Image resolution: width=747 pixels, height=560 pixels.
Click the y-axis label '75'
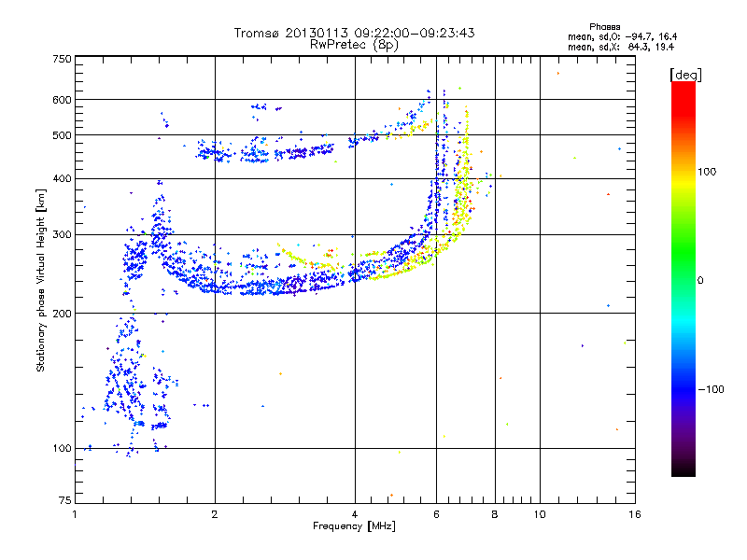(65, 500)
